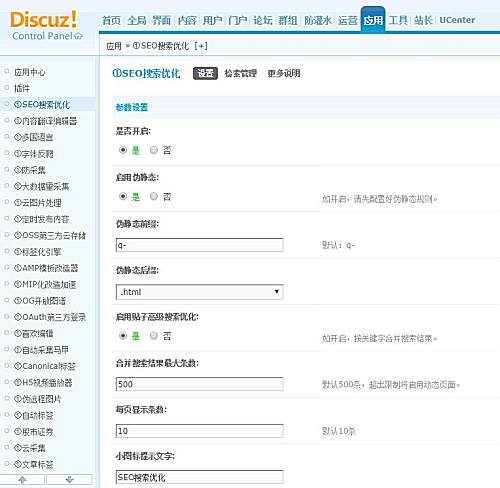Select 否 for 是否开启
This screenshot has width=500, height=488.
pos(154,150)
